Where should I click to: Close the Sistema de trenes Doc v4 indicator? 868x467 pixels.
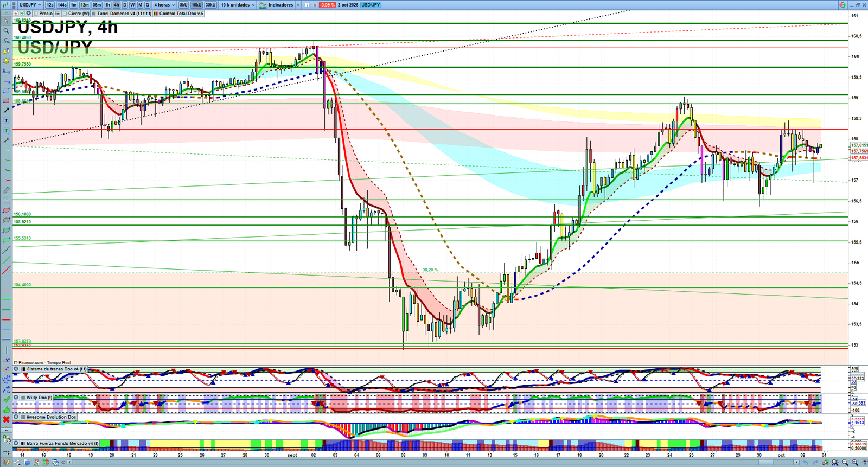[16, 369]
